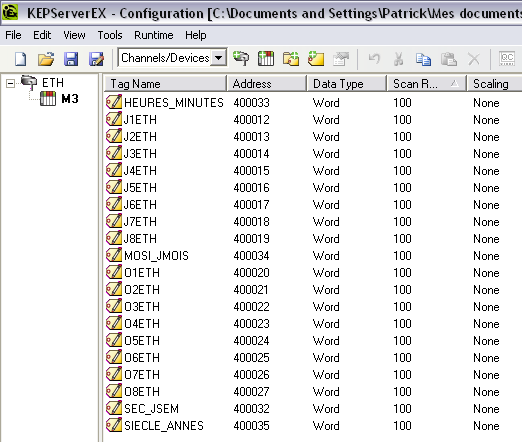
Task: Open the Edit menu
Action: point(42,35)
